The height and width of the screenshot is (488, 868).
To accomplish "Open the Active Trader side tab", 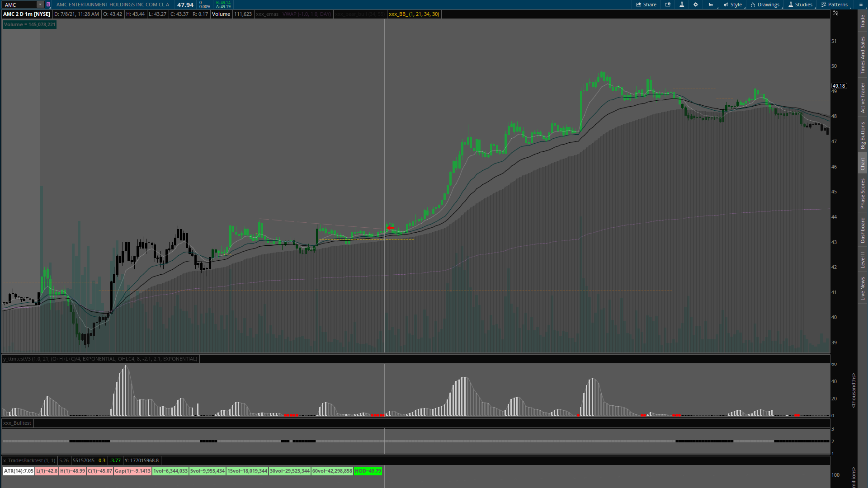I will tap(863, 98).
